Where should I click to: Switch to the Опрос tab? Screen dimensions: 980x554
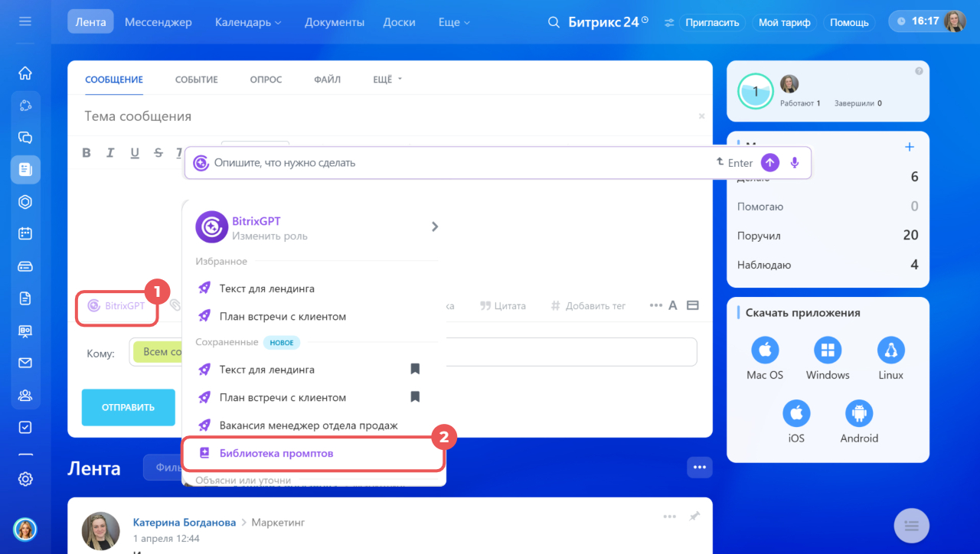pos(266,80)
